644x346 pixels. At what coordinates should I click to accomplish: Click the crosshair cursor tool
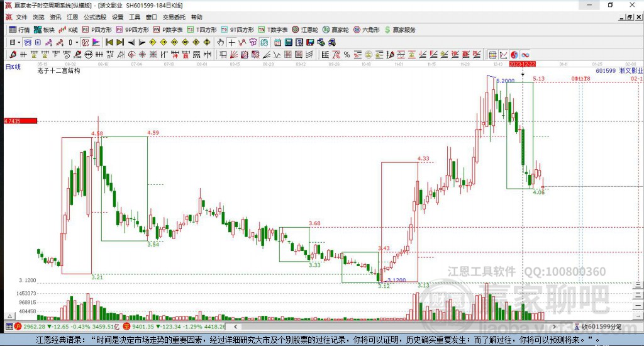232,42
